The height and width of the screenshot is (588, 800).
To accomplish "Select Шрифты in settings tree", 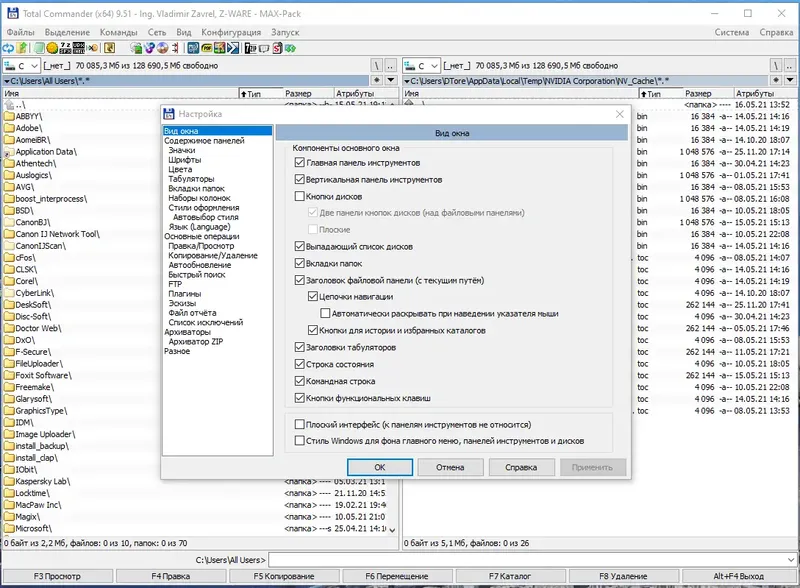I will tap(185, 160).
